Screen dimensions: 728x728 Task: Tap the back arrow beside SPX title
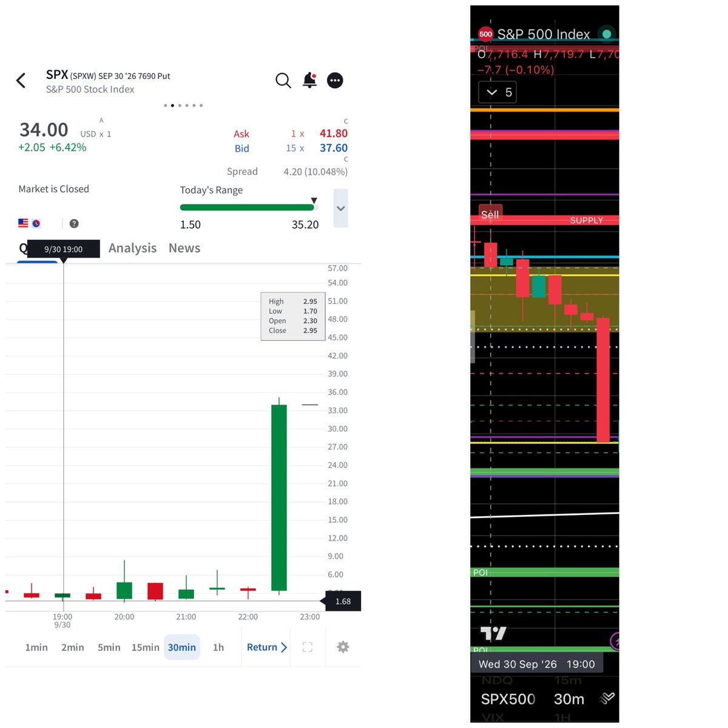click(21, 80)
